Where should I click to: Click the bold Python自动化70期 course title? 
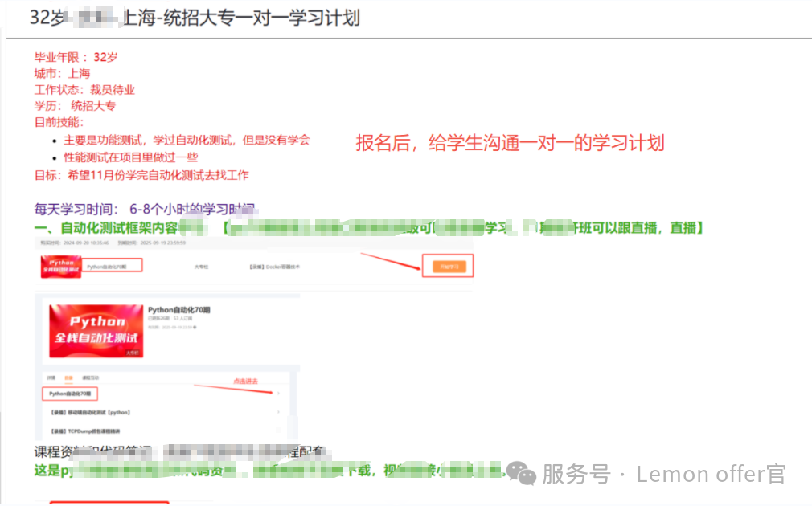pyautogui.click(x=178, y=310)
